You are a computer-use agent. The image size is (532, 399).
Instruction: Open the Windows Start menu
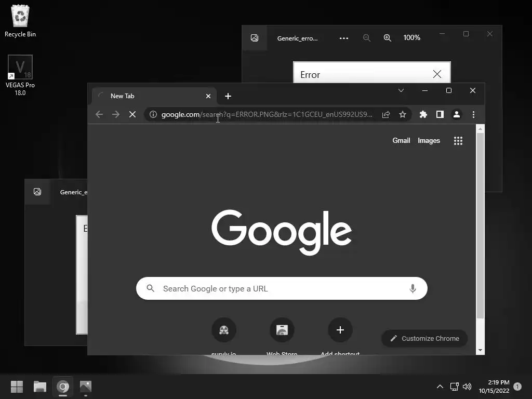coord(17,387)
